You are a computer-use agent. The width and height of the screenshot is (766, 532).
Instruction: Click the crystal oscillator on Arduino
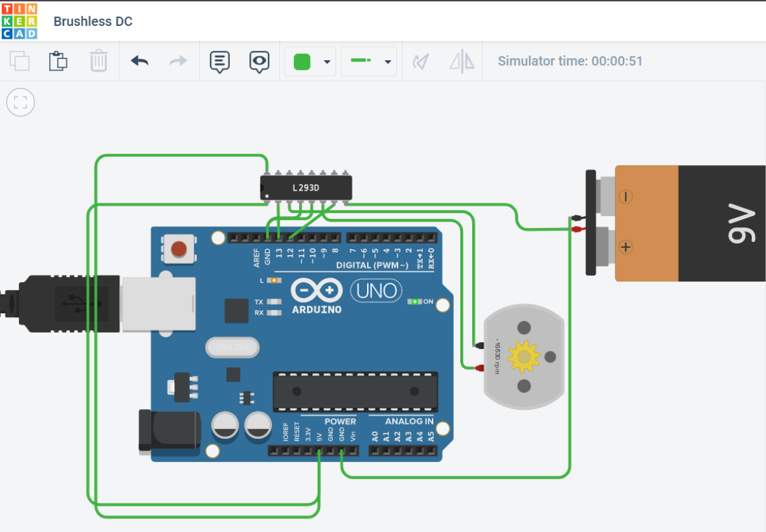click(232, 348)
